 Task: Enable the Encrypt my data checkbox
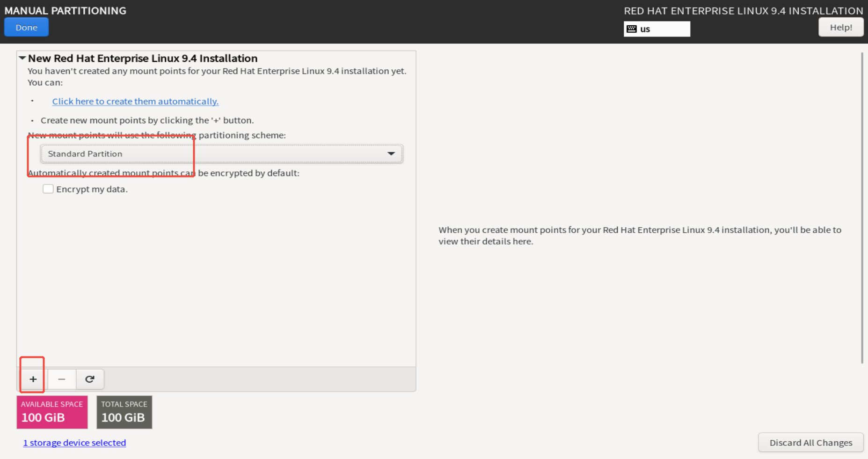48,189
